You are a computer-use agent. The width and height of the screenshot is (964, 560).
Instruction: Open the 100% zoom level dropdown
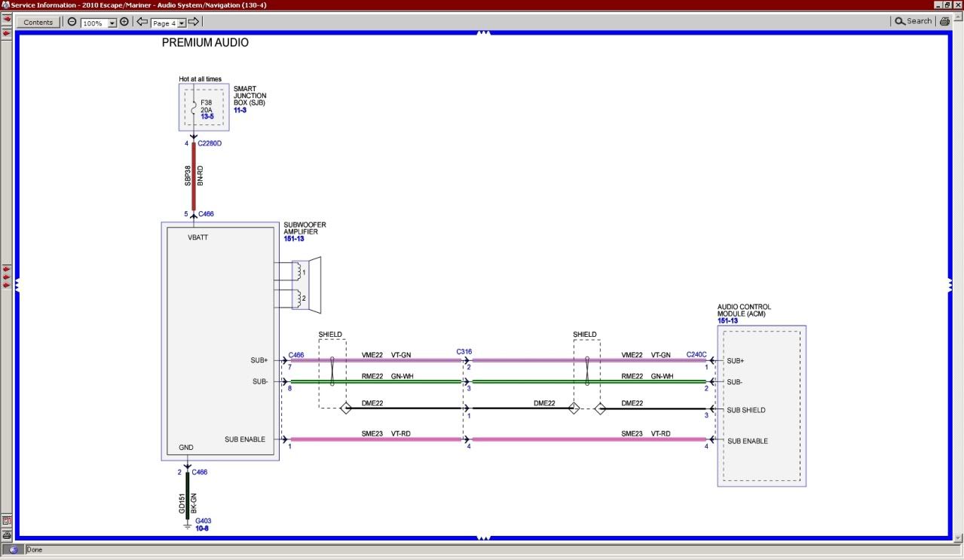(x=112, y=23)
